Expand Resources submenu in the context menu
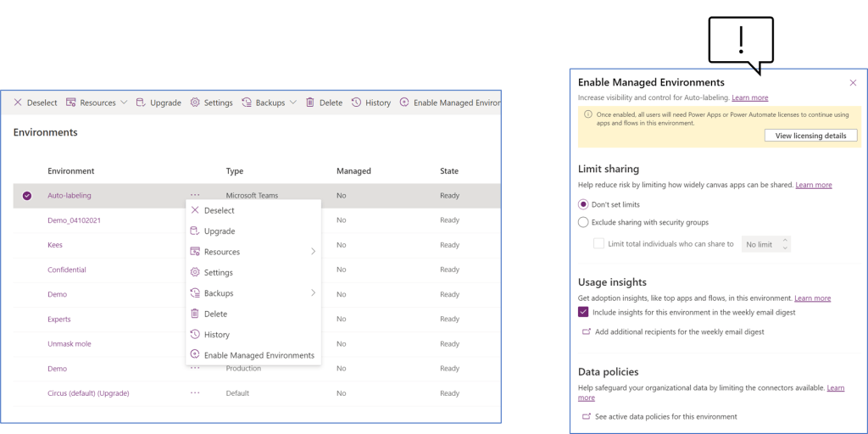The width and height of the screenshot is (868, 434). (x=313, y=252)
